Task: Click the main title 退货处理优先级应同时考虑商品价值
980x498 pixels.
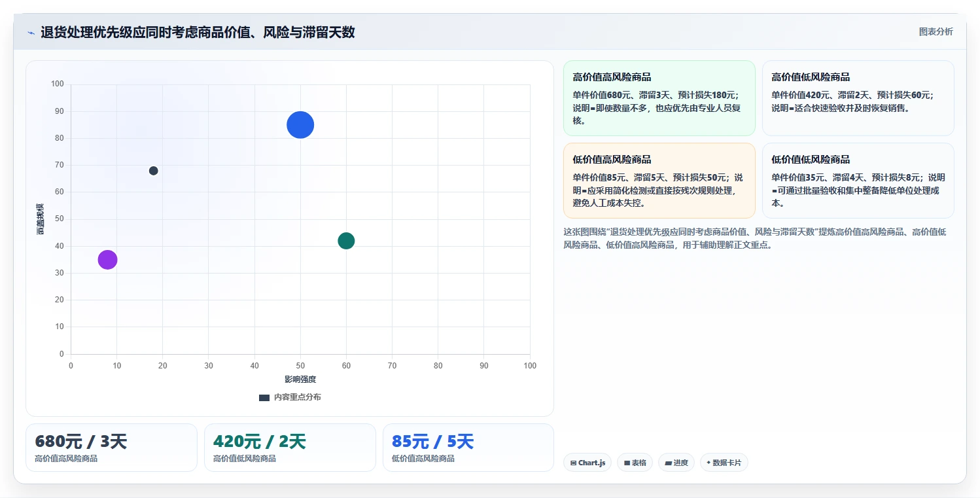Action: pyautogui.click(x=198, y=32)
